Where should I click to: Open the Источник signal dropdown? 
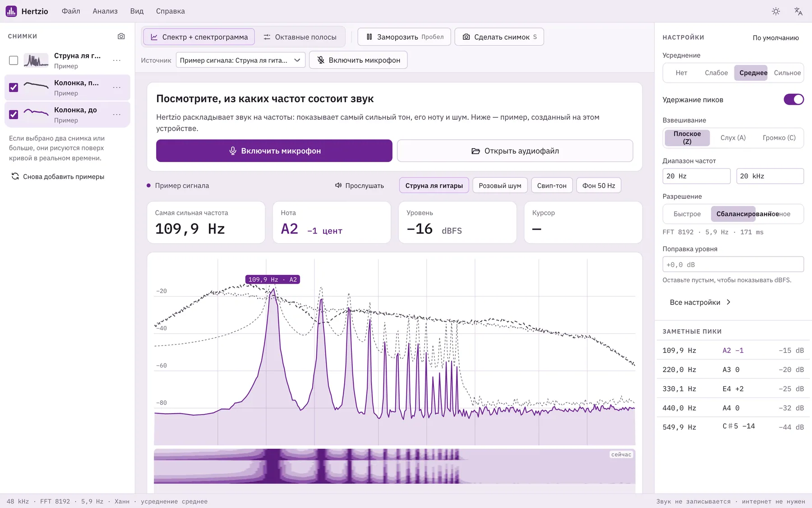point(240,60)
